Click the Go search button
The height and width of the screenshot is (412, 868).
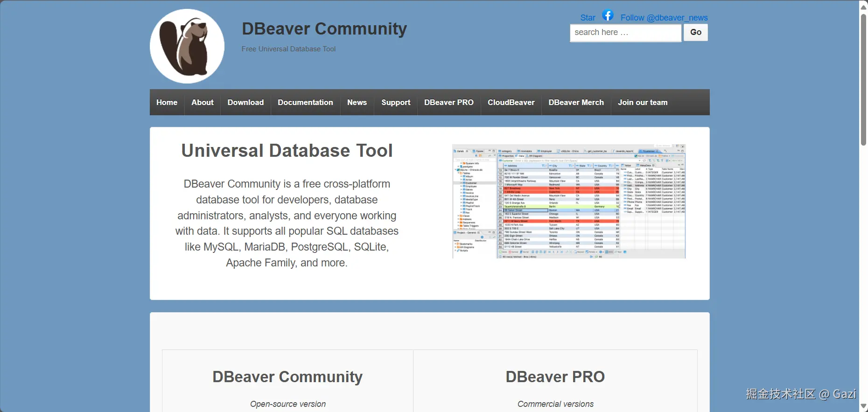click(696, 32)
